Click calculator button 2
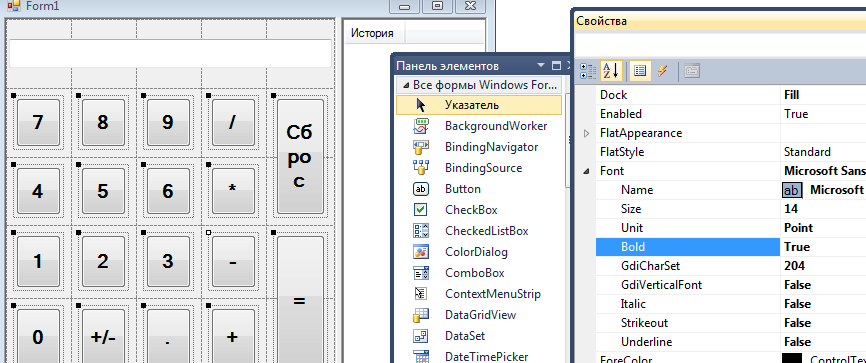 click(103, 261)
